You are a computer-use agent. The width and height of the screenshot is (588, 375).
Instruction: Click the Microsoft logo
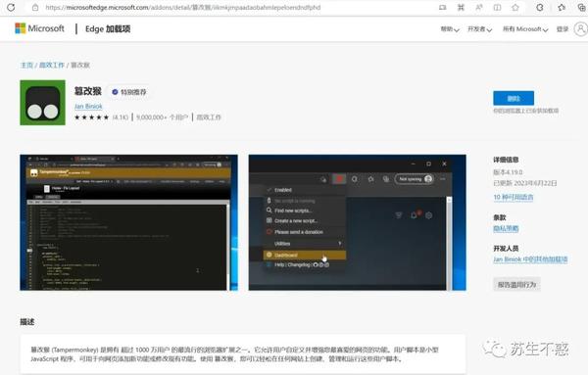pos(39,28)
